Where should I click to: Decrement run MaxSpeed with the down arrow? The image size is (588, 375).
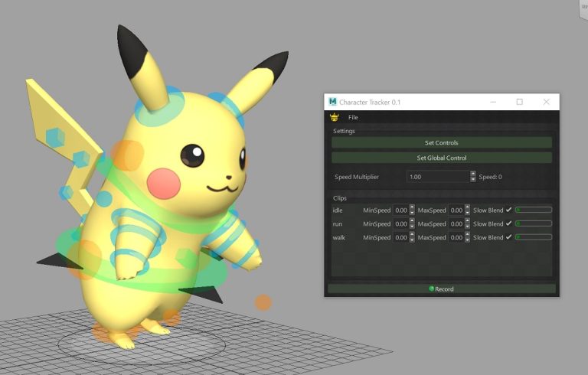(x=467, y=227)
